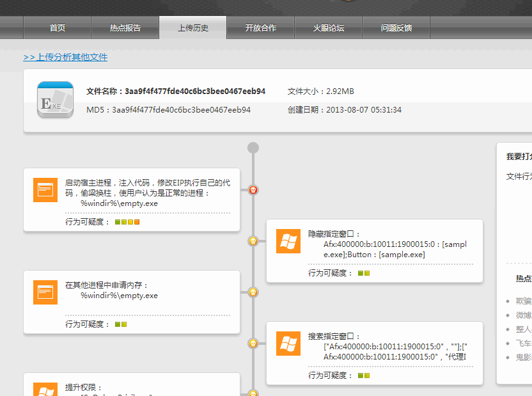Click the MD5 hash value text
Image resolution: width=532 pixels, height=396 pixels.
[x=181, y=110]
